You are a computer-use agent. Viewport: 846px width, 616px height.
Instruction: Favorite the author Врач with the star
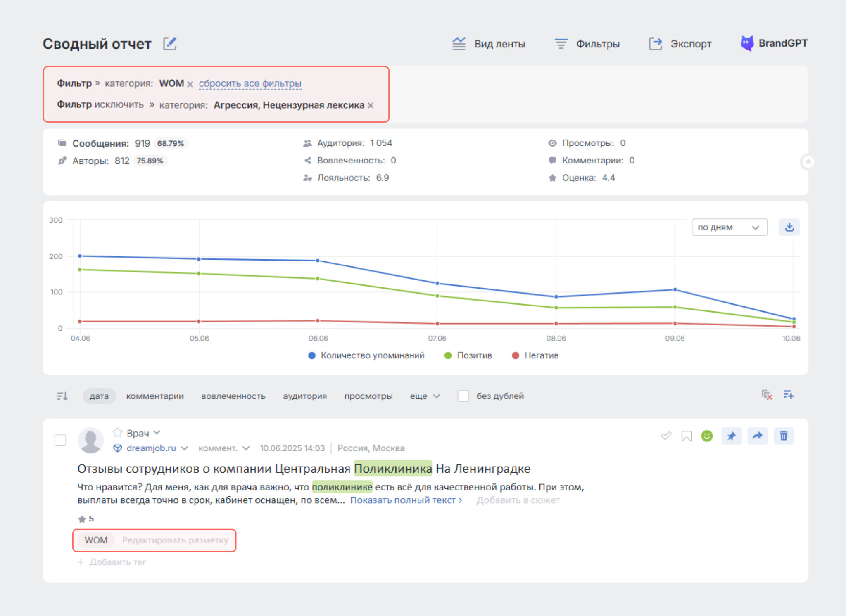click(118, 433)
